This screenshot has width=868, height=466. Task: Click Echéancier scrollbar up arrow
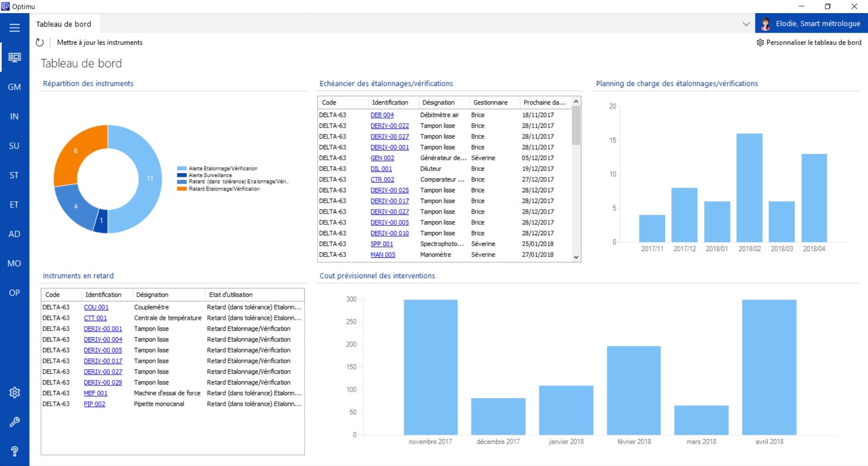(576, 101)
